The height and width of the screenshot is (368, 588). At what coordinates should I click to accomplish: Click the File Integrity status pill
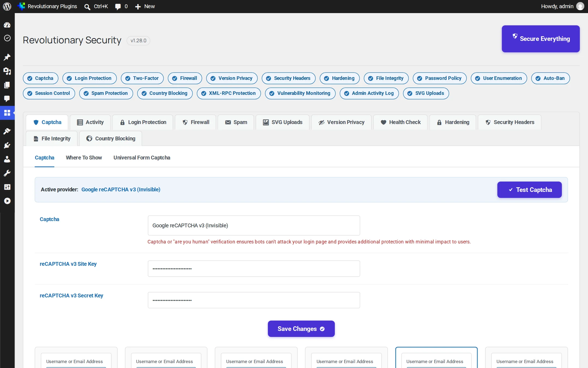[386, 78]
